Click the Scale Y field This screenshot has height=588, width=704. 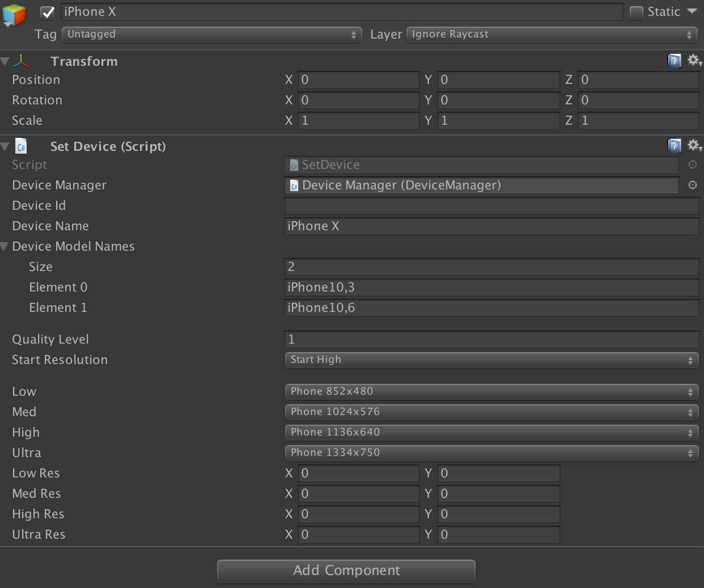(x=499, y=121)
